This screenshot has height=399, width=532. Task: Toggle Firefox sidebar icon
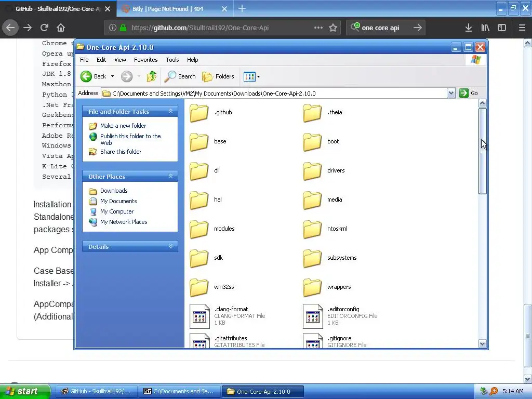coord(502,28)
